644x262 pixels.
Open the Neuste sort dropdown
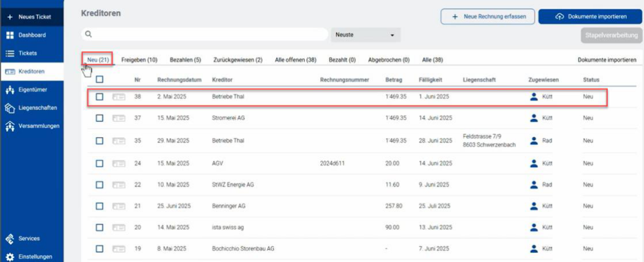[x=365, y=35]
